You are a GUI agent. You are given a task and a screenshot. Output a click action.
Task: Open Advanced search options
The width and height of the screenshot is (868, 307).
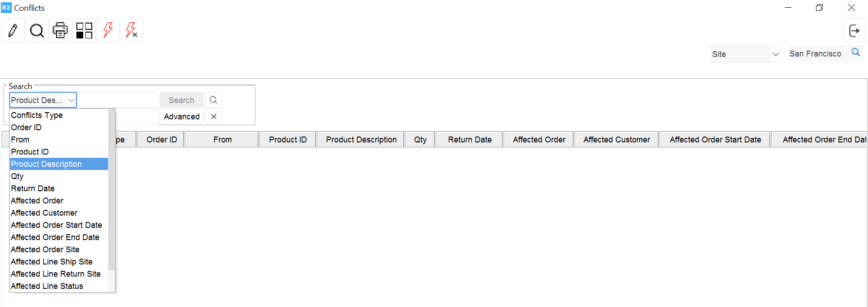coord(181,116)
